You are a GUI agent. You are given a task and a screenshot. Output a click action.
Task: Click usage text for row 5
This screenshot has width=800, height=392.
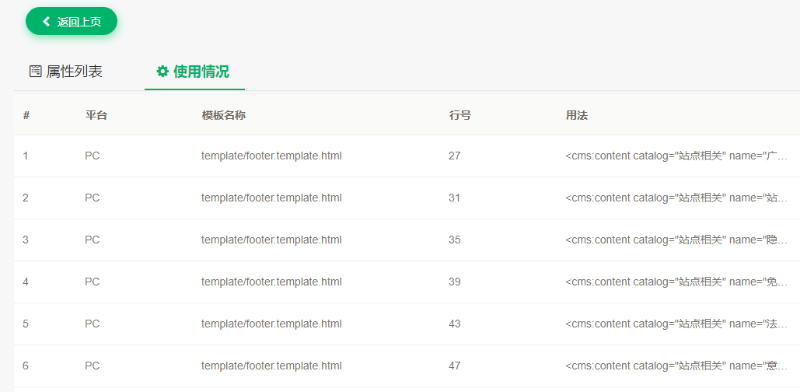677,324
